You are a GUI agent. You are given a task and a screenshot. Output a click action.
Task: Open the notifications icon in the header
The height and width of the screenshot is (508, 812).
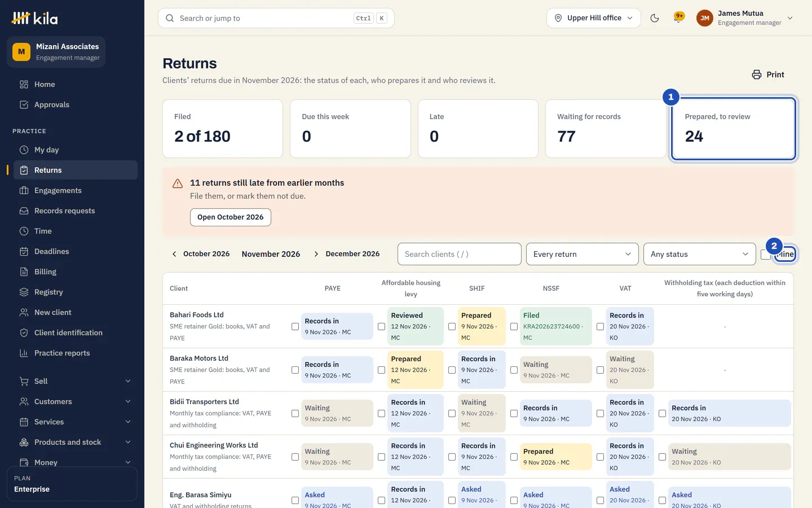679,18
